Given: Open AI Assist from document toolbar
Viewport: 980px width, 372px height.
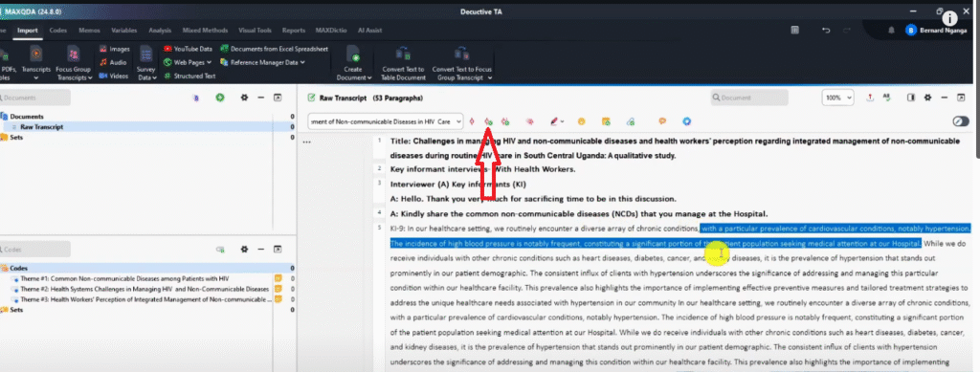Looking at the screenshot, I should (687, 121).
